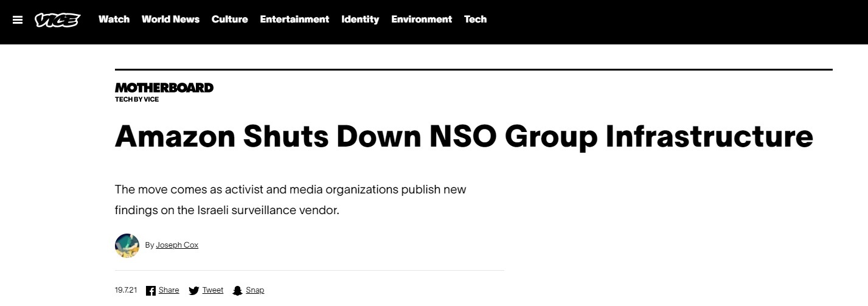The height and width of the screenshot is (306, 868).
Task: Go to World News section
Action: 170,19
